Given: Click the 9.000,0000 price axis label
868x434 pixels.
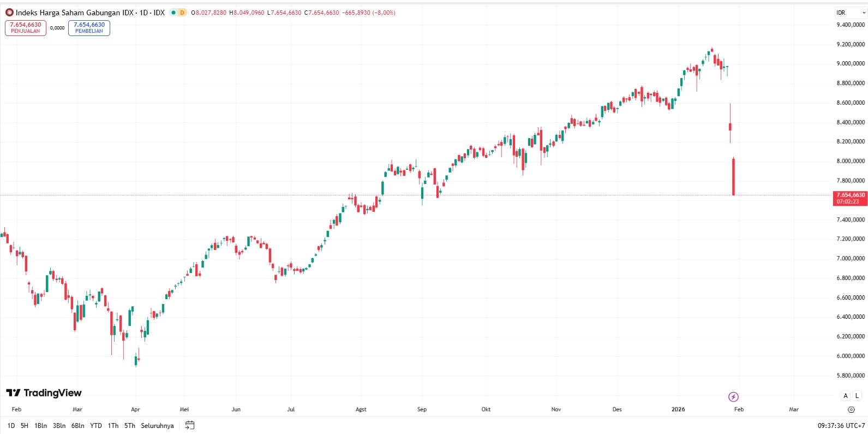Looking at the screenshot, I should [x=851, y=63].
